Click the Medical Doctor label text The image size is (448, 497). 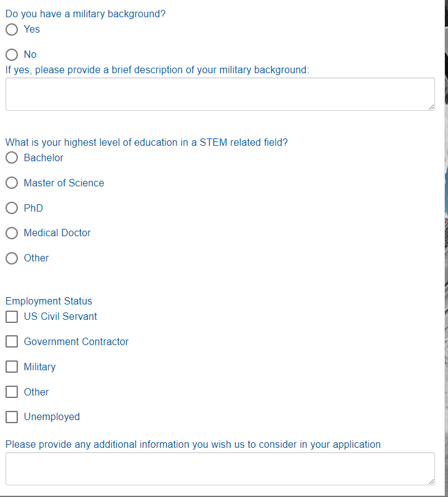pyautogui.click(x=57, y=233)
